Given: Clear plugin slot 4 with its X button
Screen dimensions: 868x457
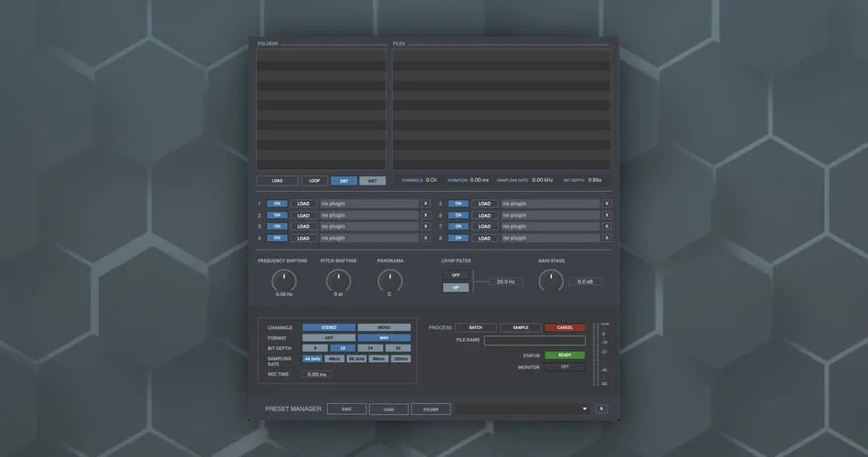Looking at the screenshot, I should pyautogui.click(x=426, y=238).
